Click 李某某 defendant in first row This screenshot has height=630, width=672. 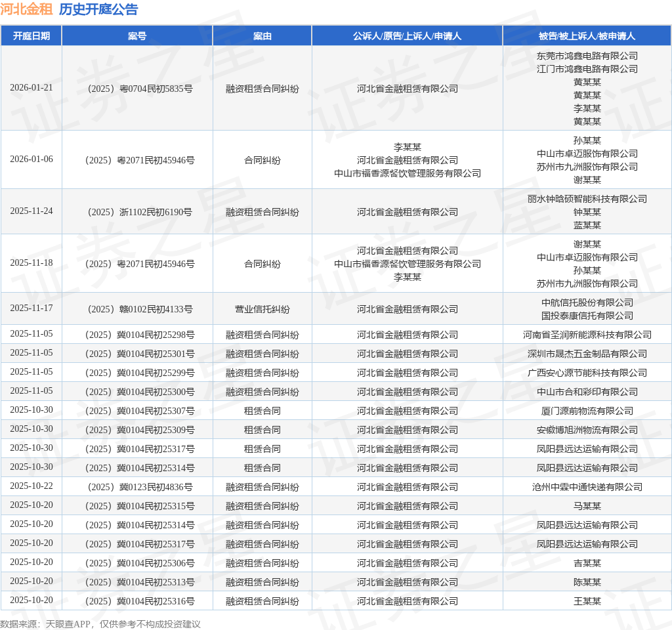tap(587, 108)
